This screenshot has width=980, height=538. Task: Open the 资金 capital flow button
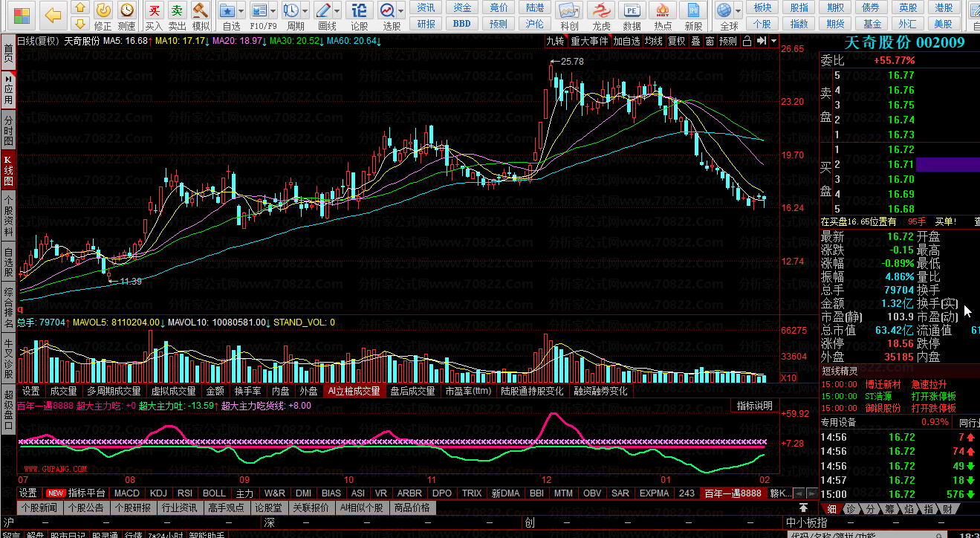(462, 7)
